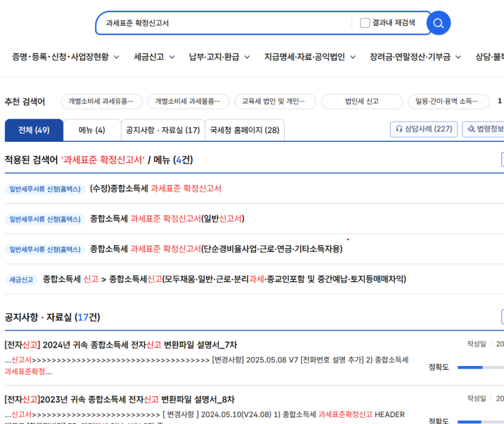Open 종합소득세 신고 > 종합소득세신고(모두채움…) result
The image size is (504, 424).
[224, 279]
